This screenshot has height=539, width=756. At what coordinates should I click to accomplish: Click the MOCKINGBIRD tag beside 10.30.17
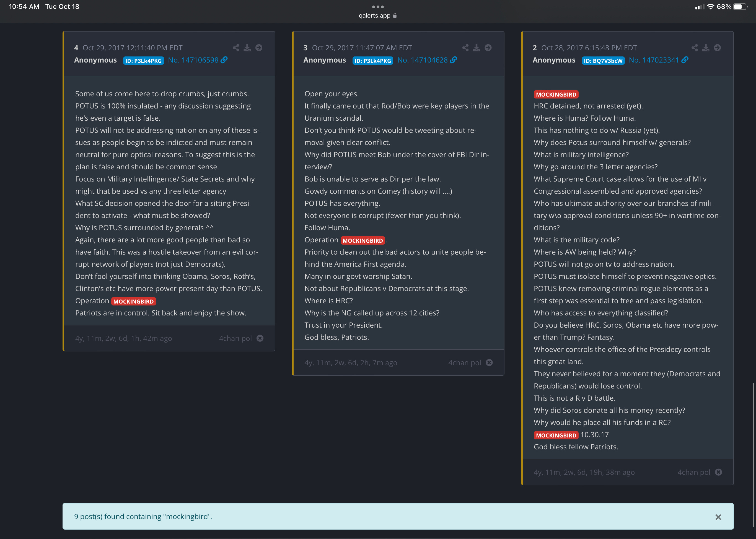point(556,435)
